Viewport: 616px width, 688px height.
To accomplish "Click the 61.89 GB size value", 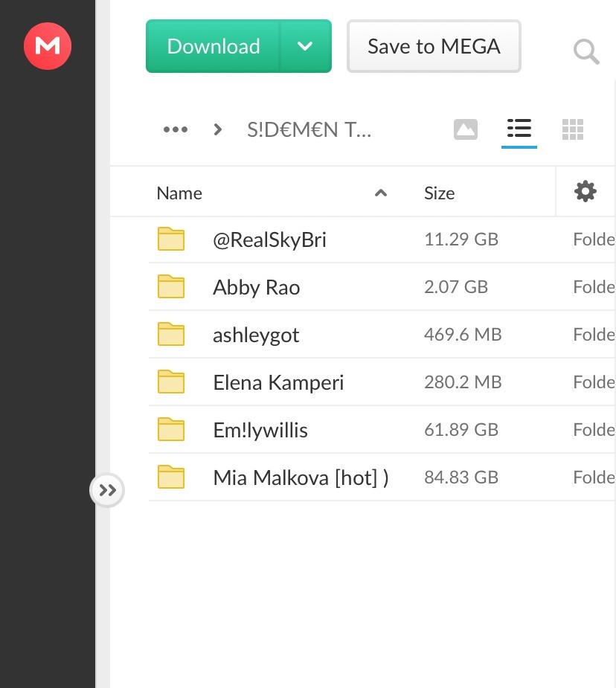I will pyautogui.click(x=461, y=429).
